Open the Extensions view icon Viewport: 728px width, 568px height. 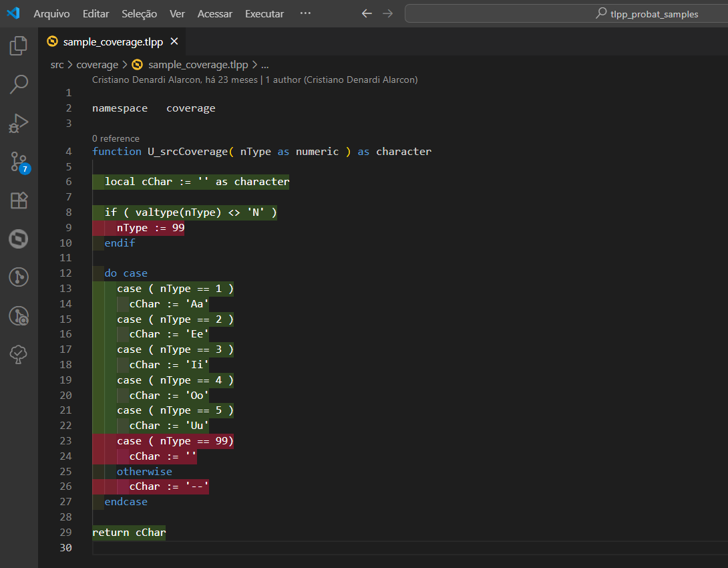point(19,200)
